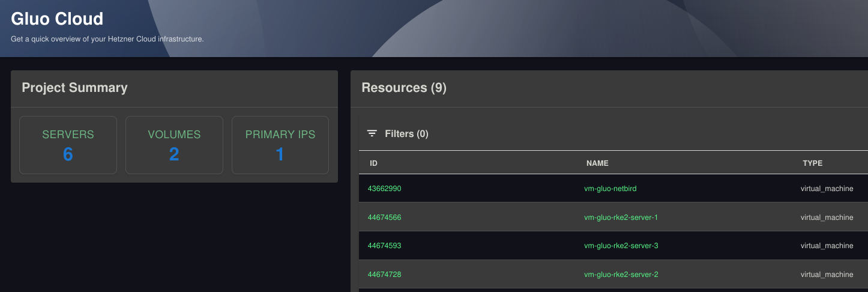Open the Primary IPs summary card
Viewport: 868px width, 292px height.
pyautogui.click(x=280, y=145)
